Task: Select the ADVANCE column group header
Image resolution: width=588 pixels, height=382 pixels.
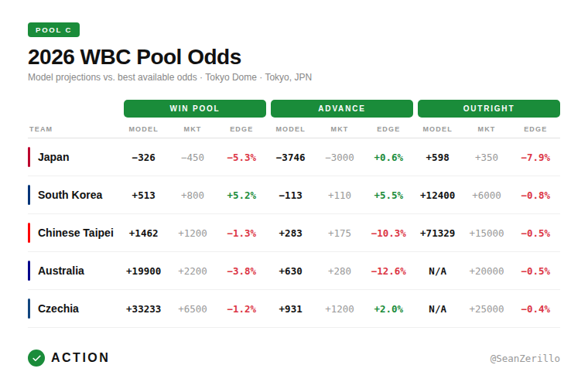Action: point(341,108)
